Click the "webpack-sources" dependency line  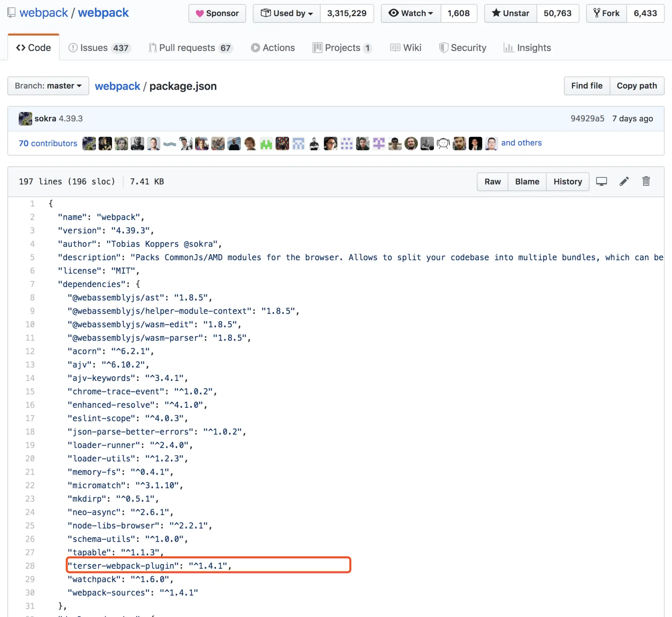point(133,593)
